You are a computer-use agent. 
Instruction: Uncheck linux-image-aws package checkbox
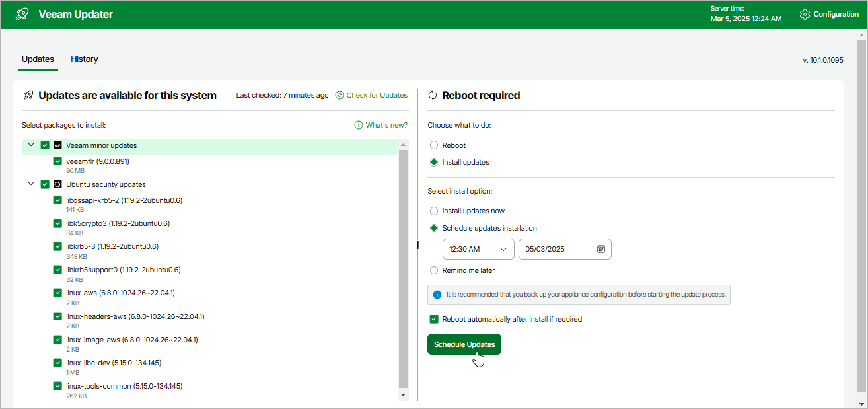tap(57, 340)
